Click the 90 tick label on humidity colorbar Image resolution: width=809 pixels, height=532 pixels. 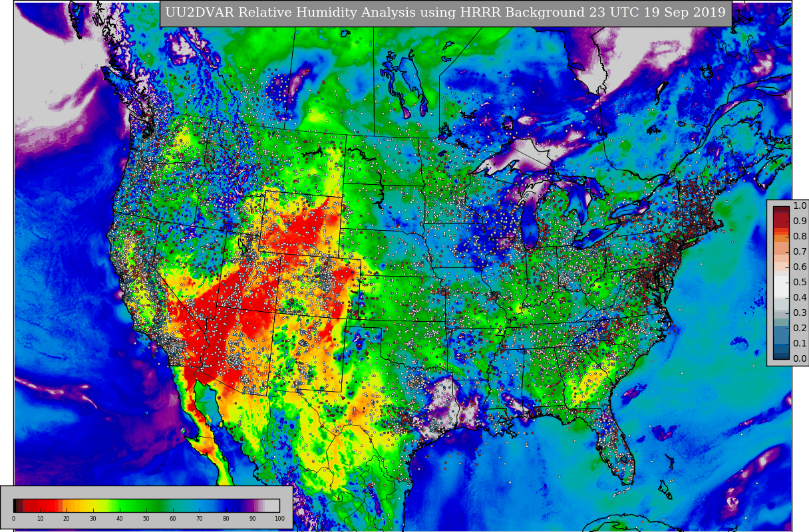click(x=253, y=519)
